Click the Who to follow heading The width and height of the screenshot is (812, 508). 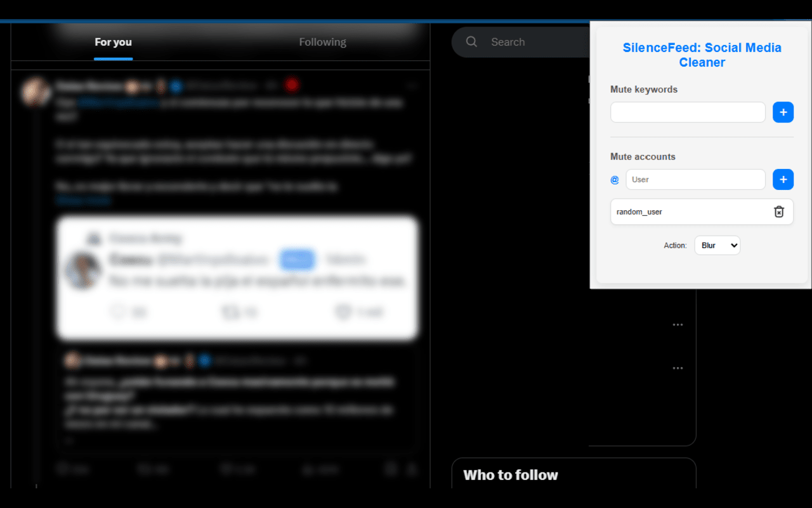511,475
